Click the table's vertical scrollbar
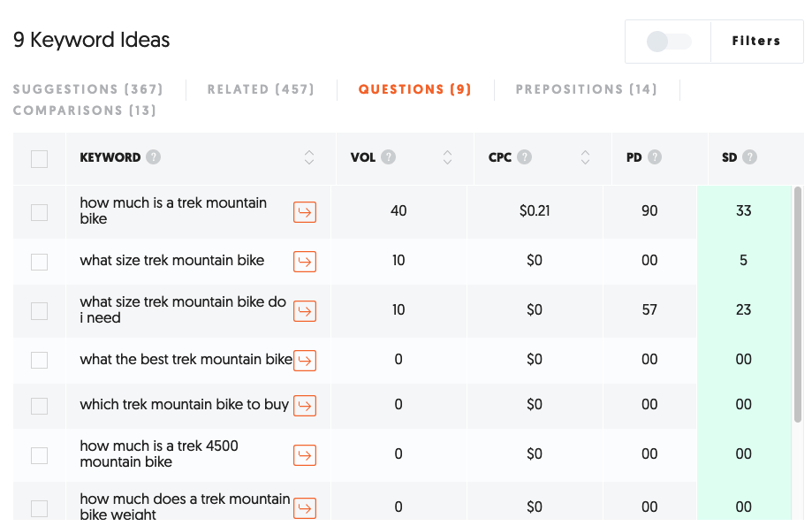Screen dimensions: 812x526 [x=798, y=305]
